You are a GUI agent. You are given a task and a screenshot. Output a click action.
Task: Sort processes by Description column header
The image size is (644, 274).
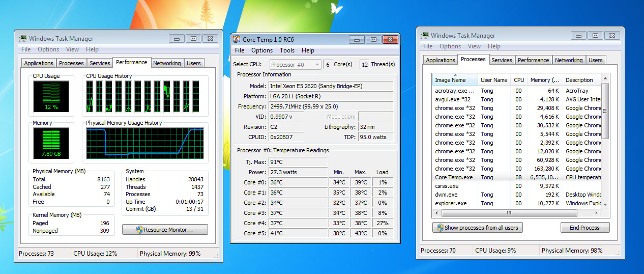pyautogui.click(x=582, y=80)
